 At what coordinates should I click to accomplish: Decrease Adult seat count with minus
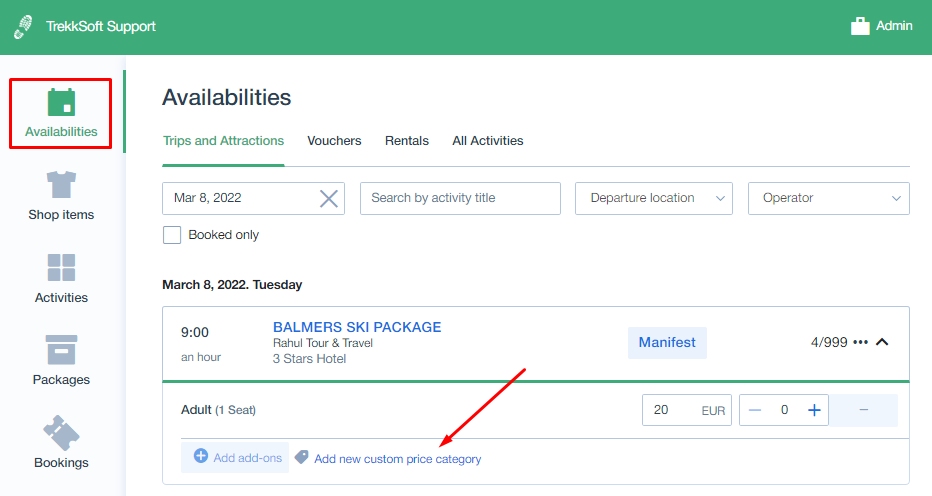(x=755, y=410)
